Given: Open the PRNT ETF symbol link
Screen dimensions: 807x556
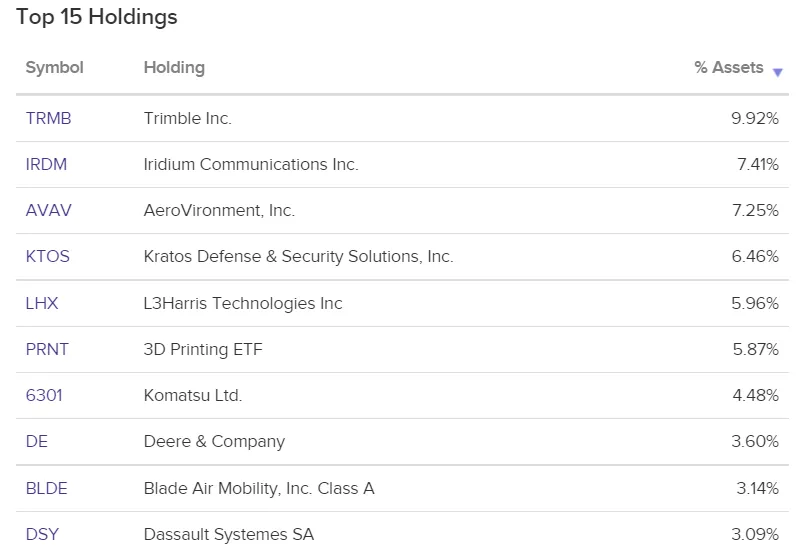Looking at the screenshot, I should [x=47, y=349].
